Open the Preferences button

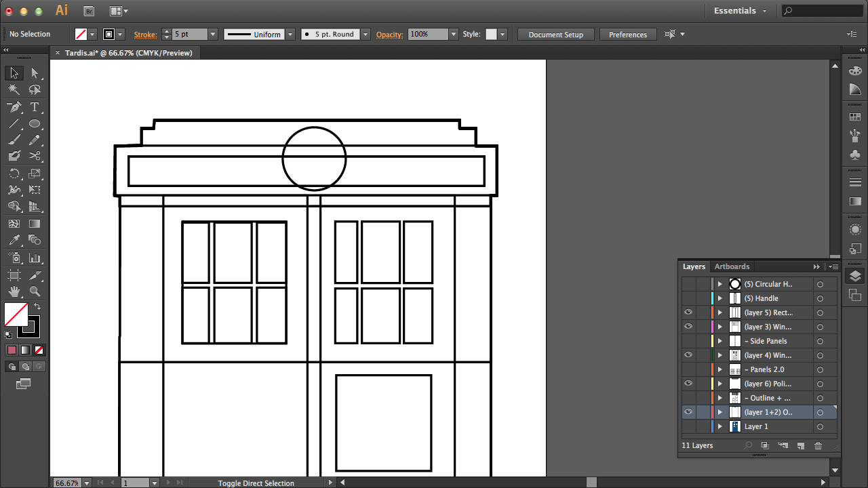pyautogui.click(x=628, y=35)
